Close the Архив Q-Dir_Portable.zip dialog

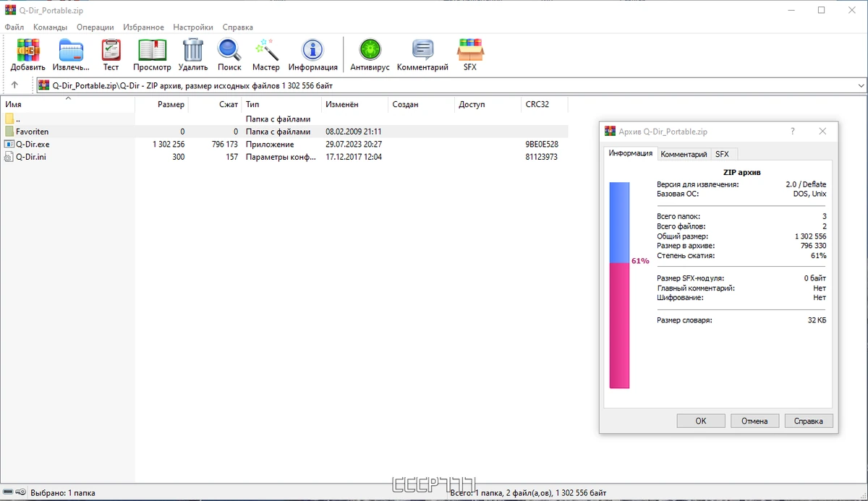point(822,132)
